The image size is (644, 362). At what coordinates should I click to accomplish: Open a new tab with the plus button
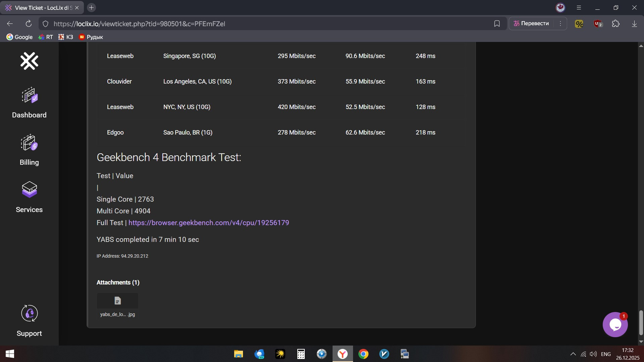coord(91,7)
